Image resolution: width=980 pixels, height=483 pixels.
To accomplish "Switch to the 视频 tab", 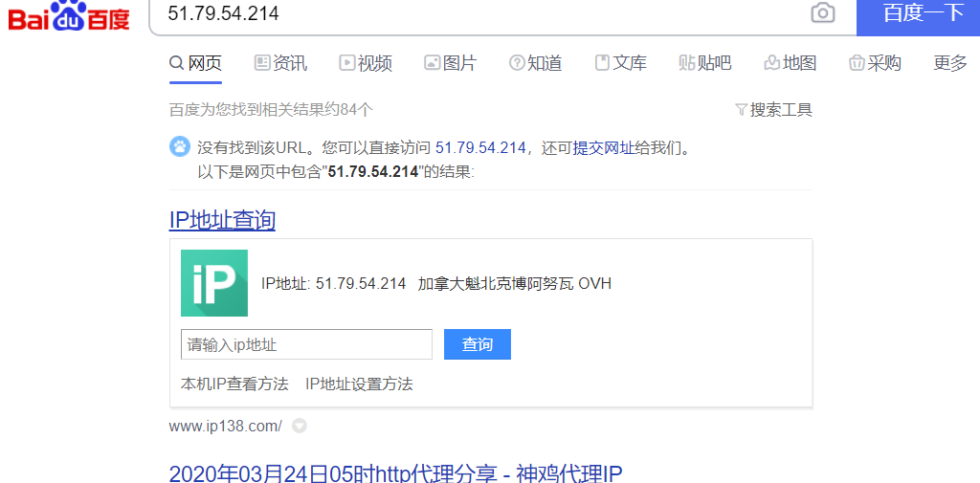I will point(366,62).
